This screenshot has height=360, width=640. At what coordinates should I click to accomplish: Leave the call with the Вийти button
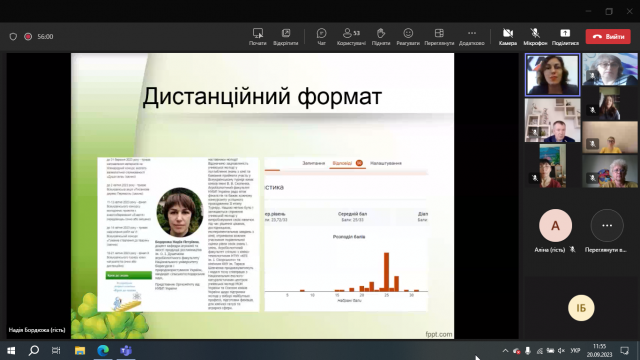(x=608, y=36)
